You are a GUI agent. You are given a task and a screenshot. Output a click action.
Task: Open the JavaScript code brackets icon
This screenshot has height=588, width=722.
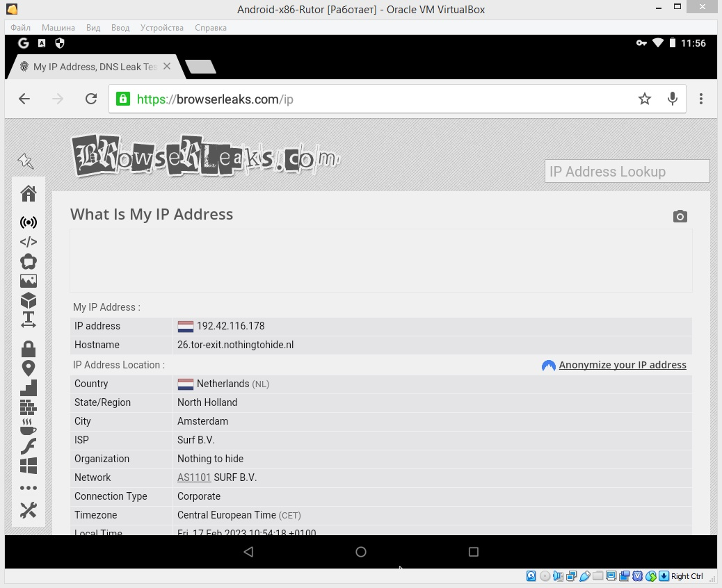click(29, 242)
